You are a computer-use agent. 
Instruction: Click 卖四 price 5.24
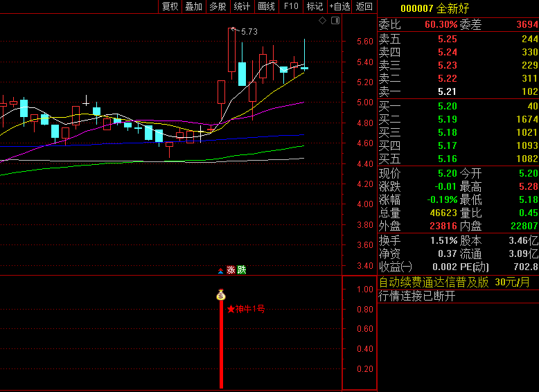point(448,52)
